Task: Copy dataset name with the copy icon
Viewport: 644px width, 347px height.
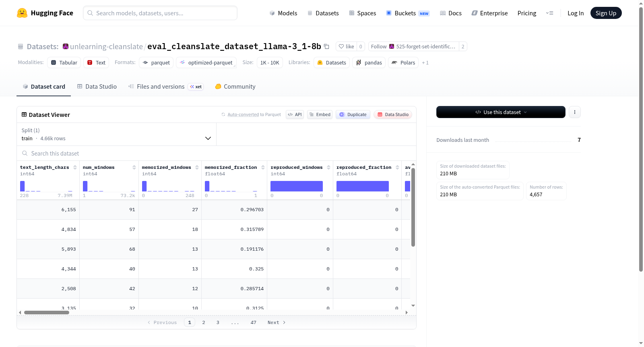Action: (326, 46)
